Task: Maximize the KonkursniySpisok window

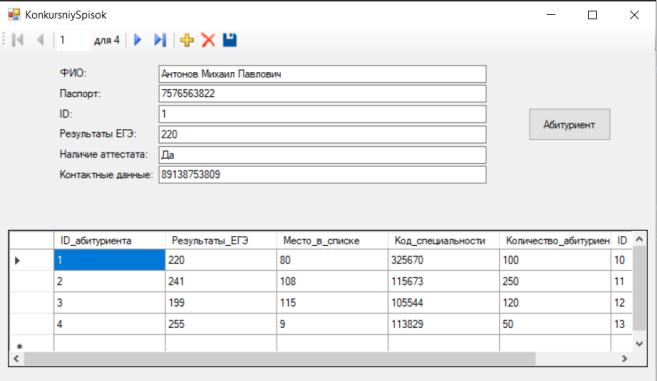Action: 592,15
